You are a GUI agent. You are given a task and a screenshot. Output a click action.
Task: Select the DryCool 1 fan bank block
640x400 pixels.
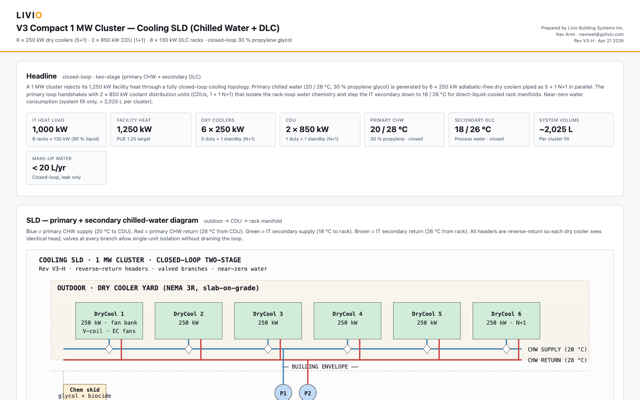[109, 321]
